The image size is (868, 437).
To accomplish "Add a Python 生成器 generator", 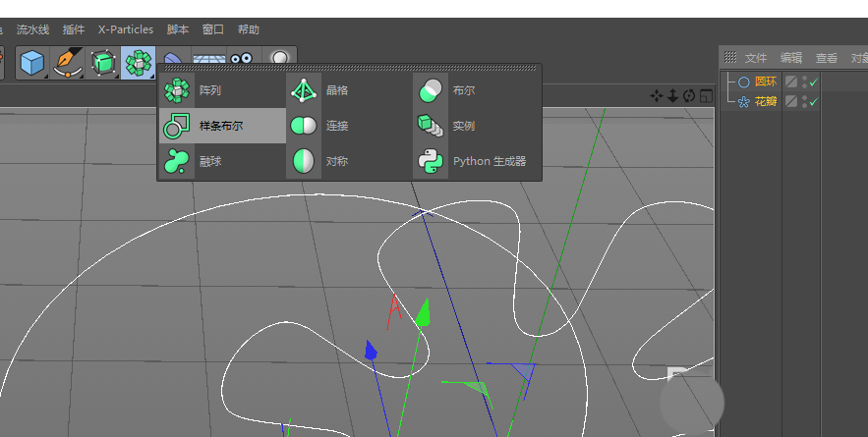I will click(431, 161).
